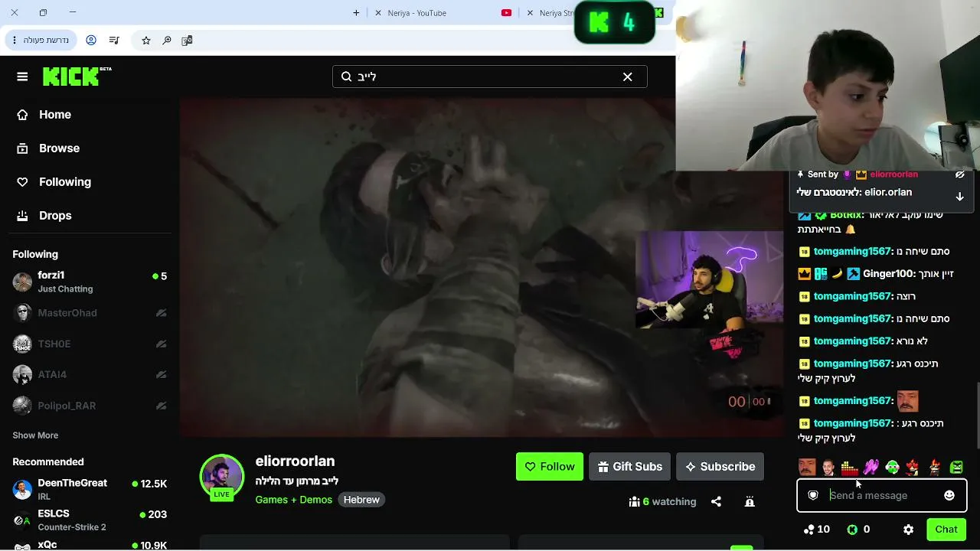
Task: Select the purple quick emote
Action: coord(871,467)
